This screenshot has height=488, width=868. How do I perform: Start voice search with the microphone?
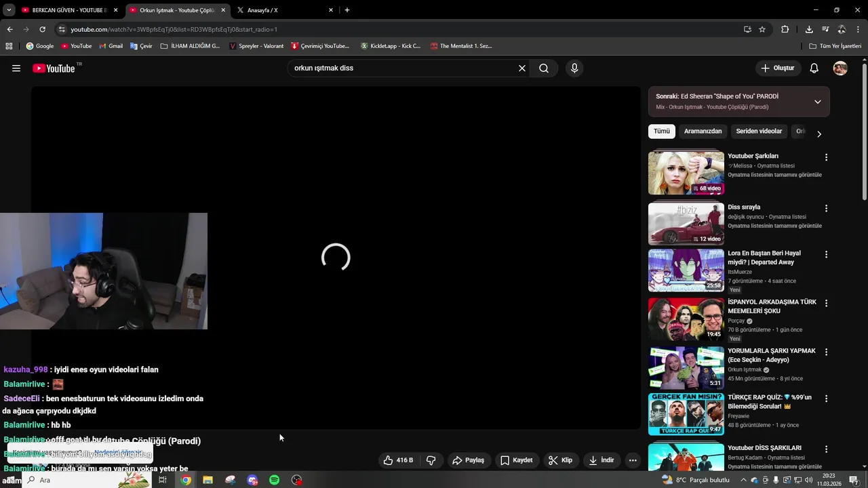574,68
